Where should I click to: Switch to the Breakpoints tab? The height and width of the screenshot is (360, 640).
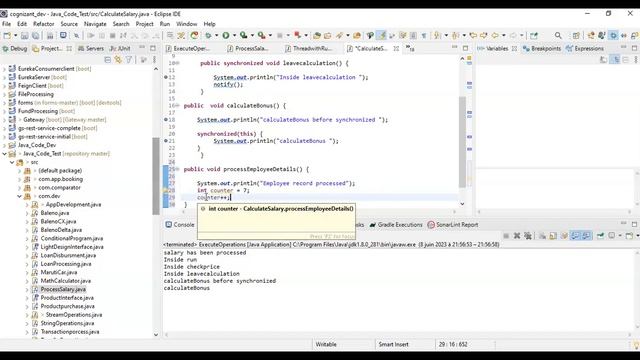[542, 48]
